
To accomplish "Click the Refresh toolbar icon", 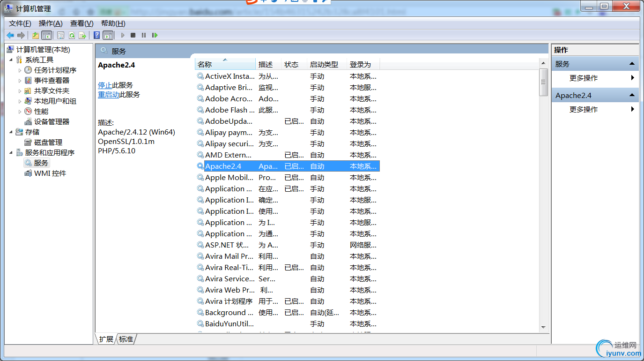I will coord(72,35).
